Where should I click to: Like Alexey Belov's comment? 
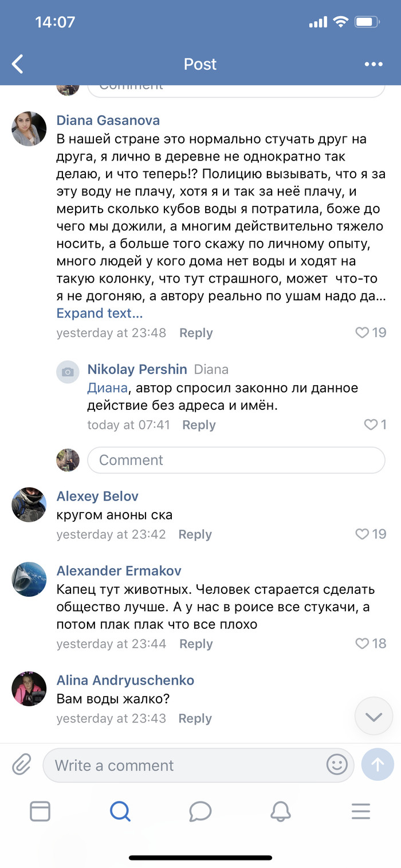click(362, 534)
